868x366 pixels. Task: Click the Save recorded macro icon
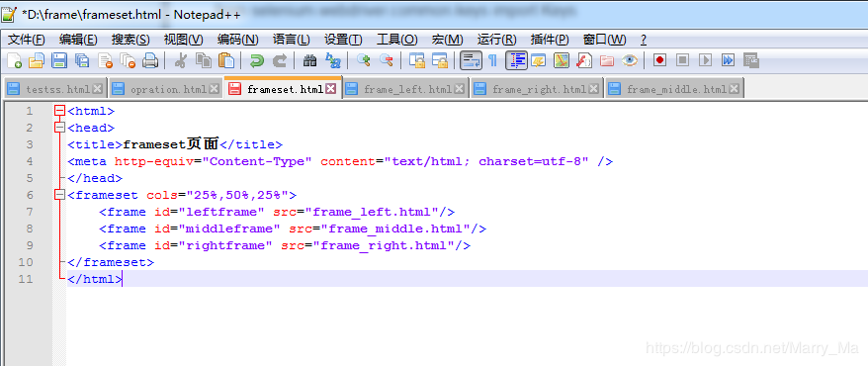click(x=750, y=60)
